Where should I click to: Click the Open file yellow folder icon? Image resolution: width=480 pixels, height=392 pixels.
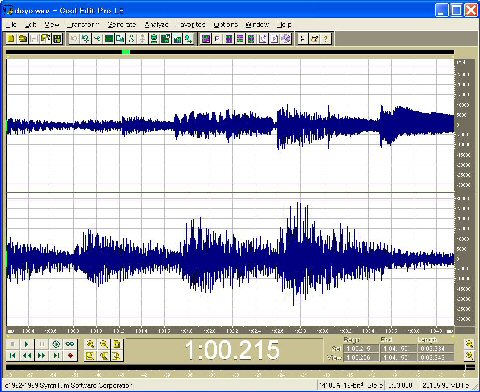(x=23, y=39)
